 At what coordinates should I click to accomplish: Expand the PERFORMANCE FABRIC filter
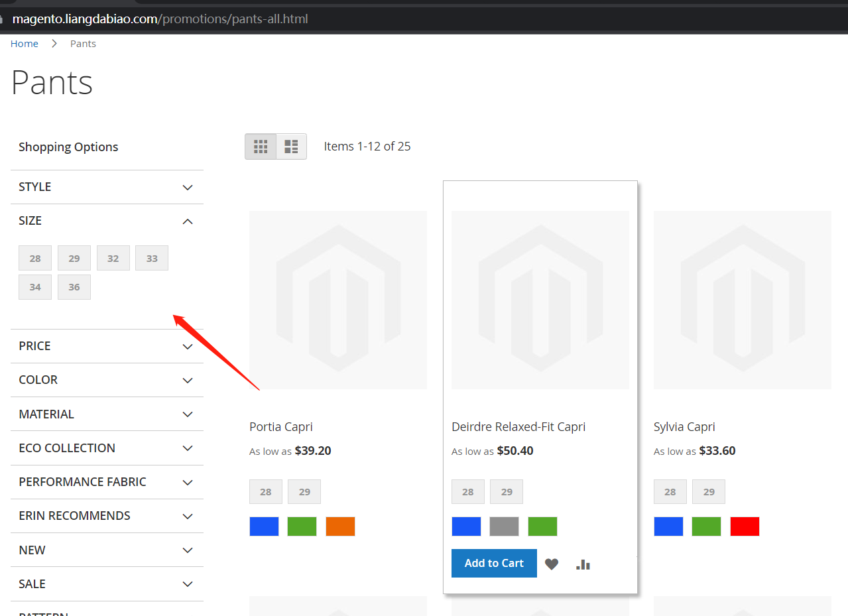point(107,482)
